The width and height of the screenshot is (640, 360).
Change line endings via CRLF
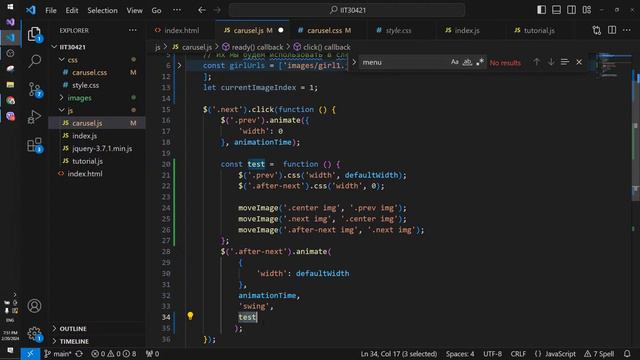[x=518, y=354]
